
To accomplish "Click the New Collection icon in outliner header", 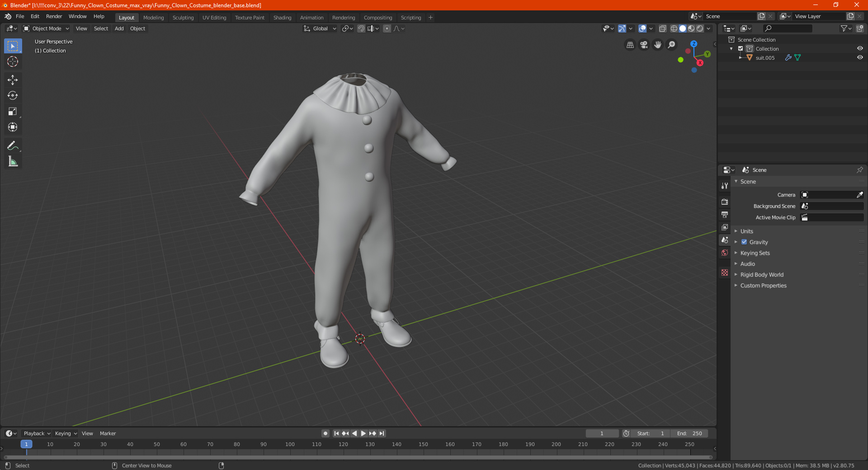I will (859, 28).
